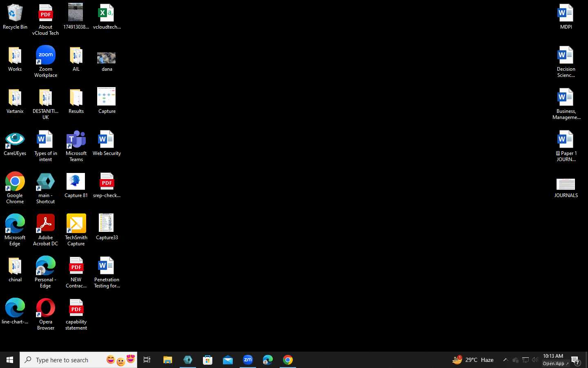Open the OneDrive cloud tray icon
Image resolution: width=588 pixels, height=368 pixels.
515,360
